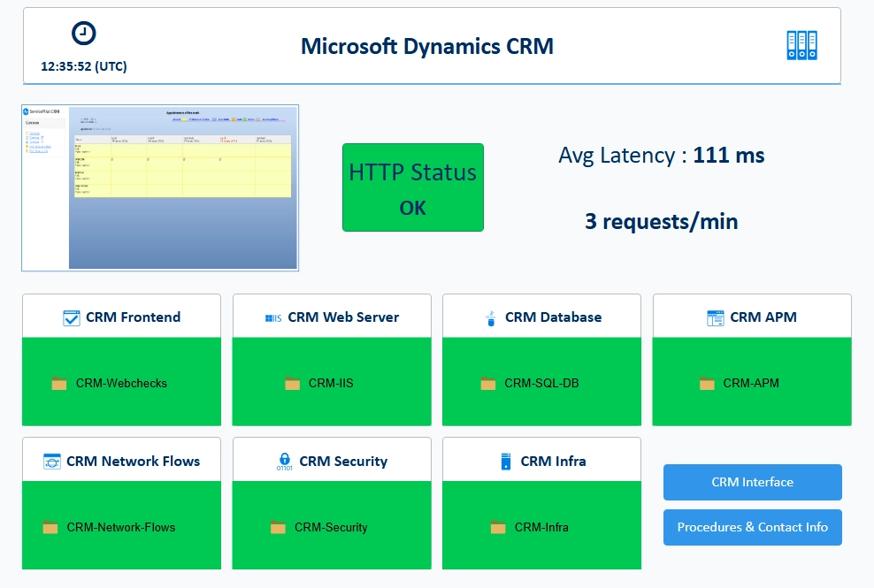Open the CRM appointments screenshot thumbnail
The height and width of the screenshot is (588, 874).
(x=160, y=187)
